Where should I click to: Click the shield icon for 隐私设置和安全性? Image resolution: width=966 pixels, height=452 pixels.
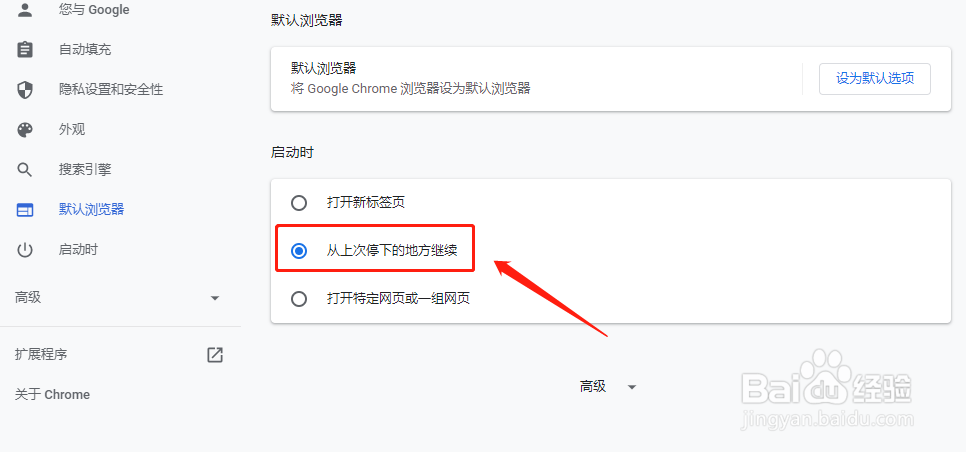click(x=25, y=90)
